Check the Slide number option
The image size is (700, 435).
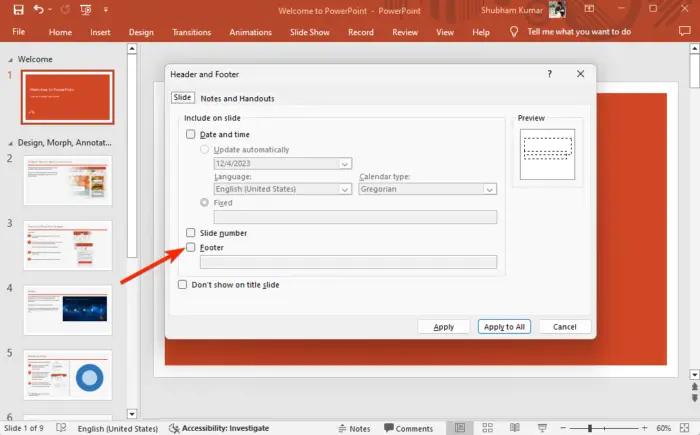coord(191,232)
